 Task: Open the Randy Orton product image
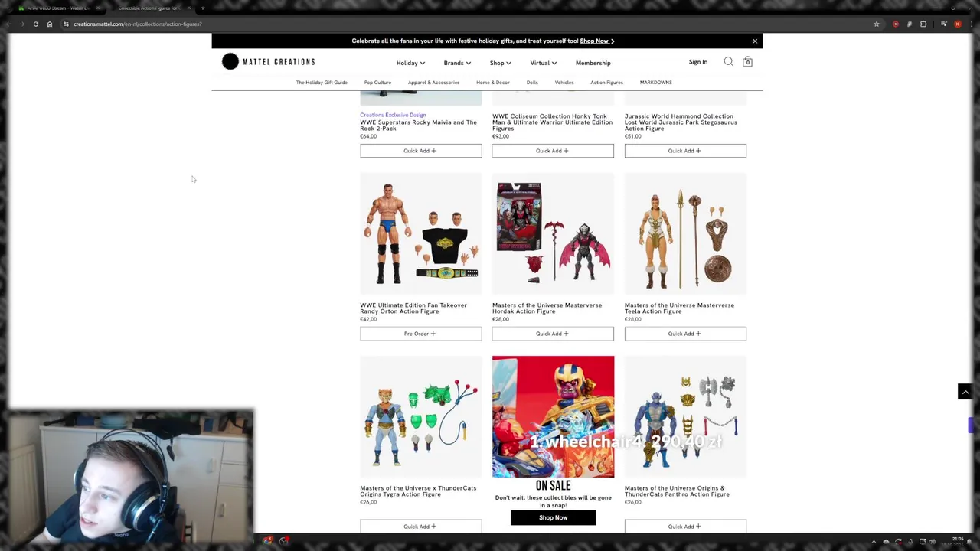[421, 233]
